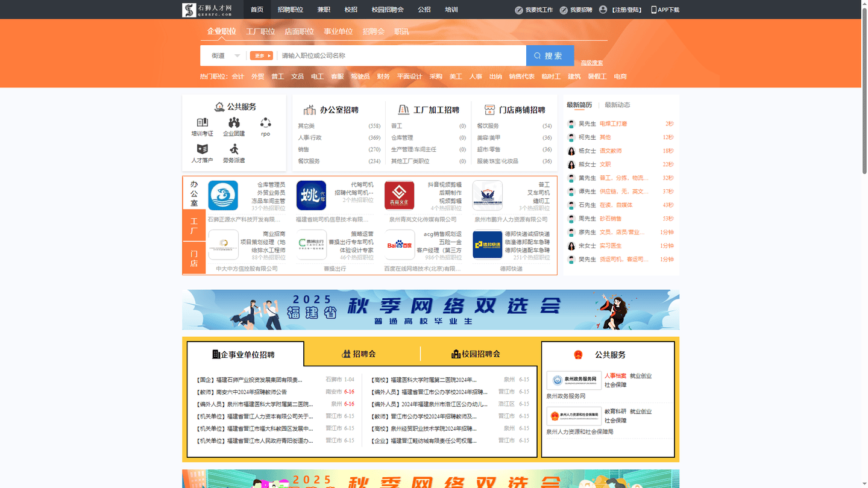Click hot job keyword 会计
Image resolution: width=868 pixels, height=488 pixels.
(238, 77)
